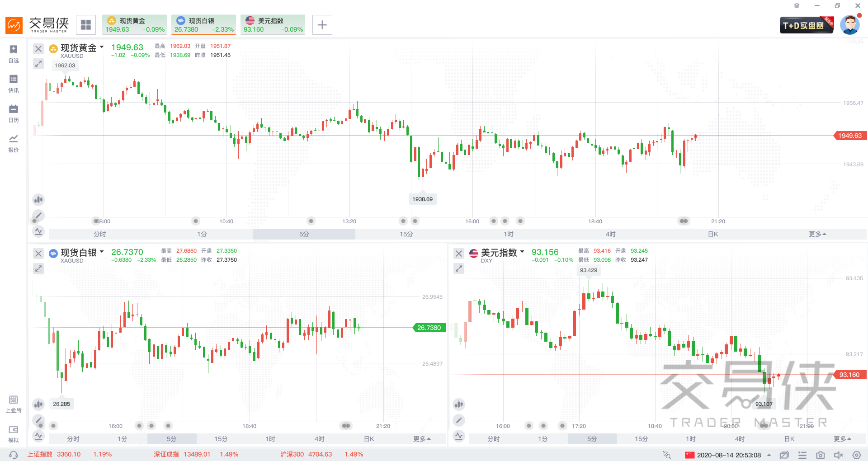Click the T+D实盘赛 banner button
This screenshot has height=461, width=868.
(807, 25)
